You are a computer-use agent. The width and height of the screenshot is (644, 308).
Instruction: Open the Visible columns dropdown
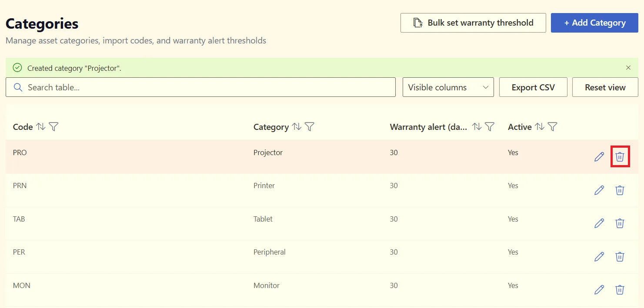coord(448,87)
